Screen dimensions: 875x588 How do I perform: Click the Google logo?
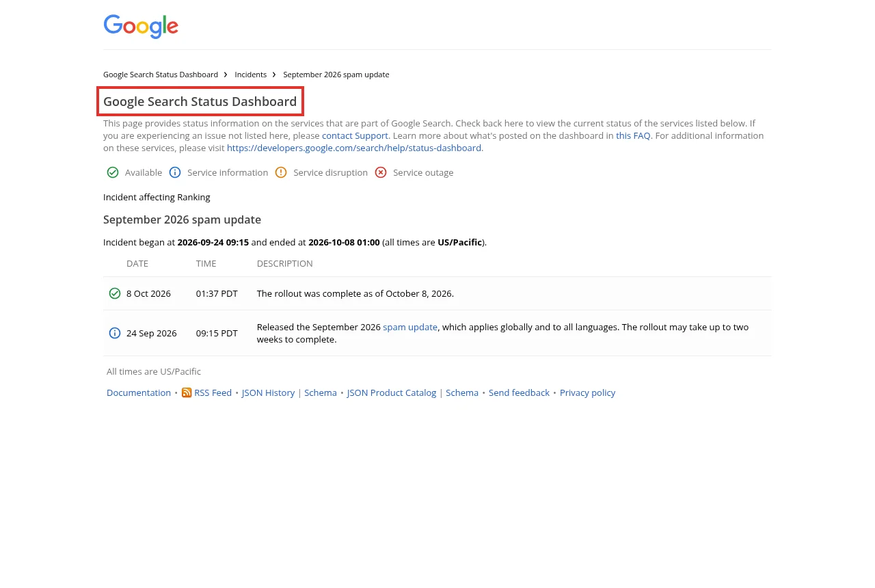(x=141, y=27)
